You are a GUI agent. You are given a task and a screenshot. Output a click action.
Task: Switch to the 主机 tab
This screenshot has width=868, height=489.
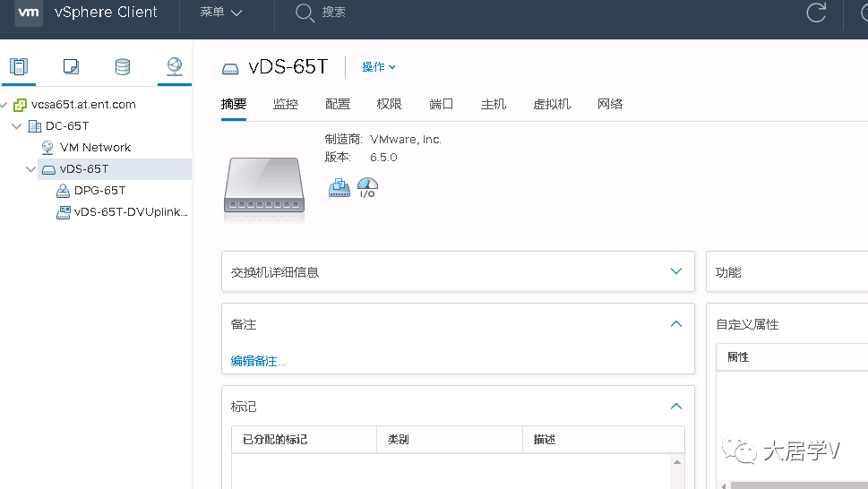tap(494, 104)
